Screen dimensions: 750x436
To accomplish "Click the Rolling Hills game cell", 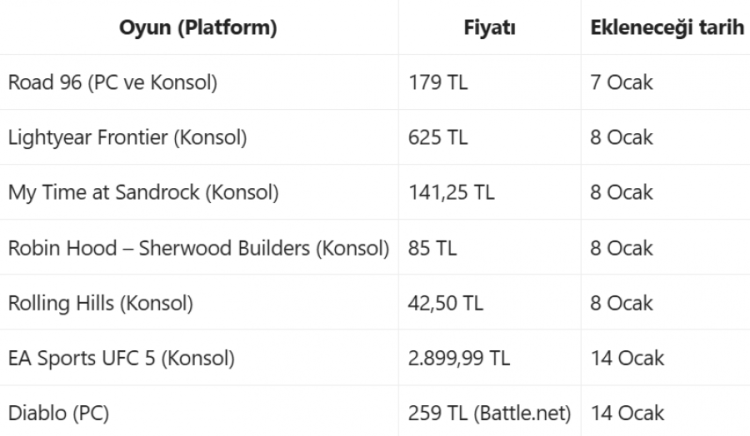I will point(100,302).
